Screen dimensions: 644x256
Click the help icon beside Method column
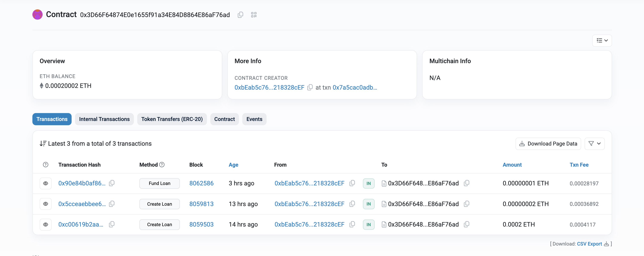[162, 165]
